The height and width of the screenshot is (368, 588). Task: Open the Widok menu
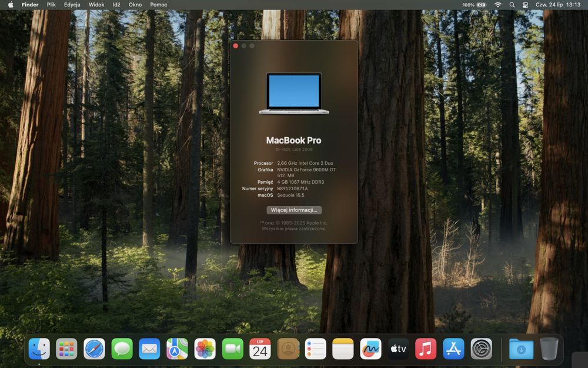[x=96, y=5]
